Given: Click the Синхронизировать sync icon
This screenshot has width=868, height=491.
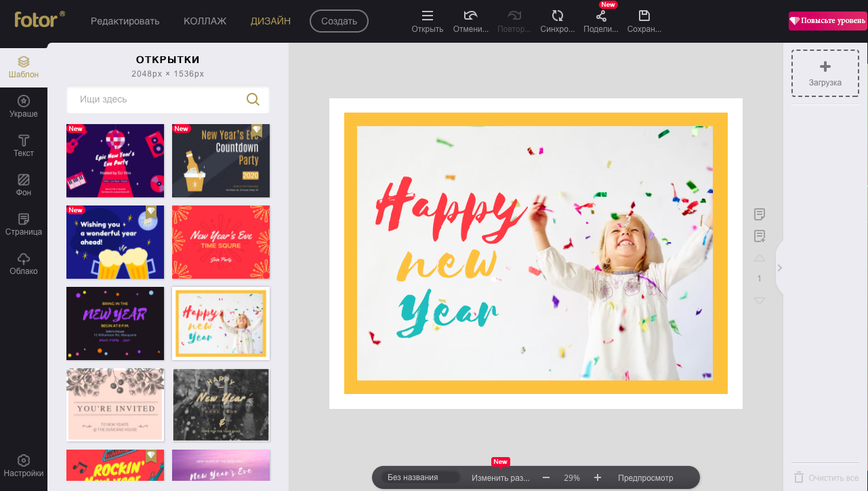Looking at the screenshot, I should [x=558, y=21].
